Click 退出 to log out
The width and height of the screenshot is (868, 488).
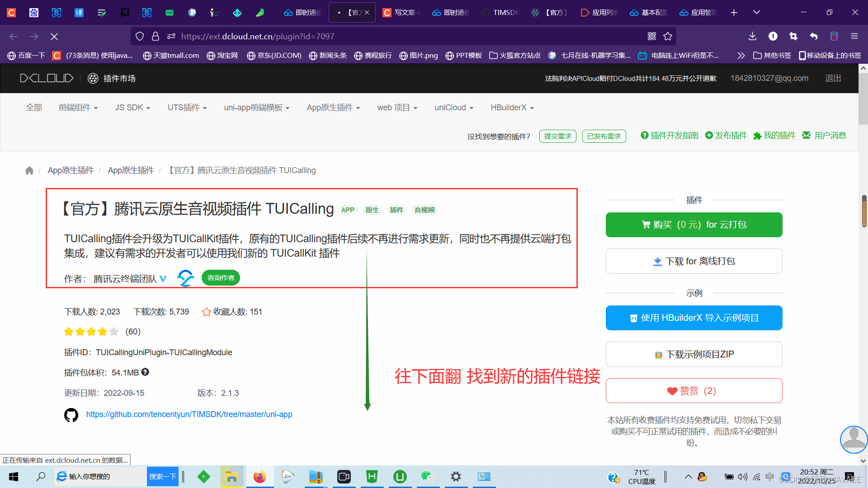tap(833, 78)
